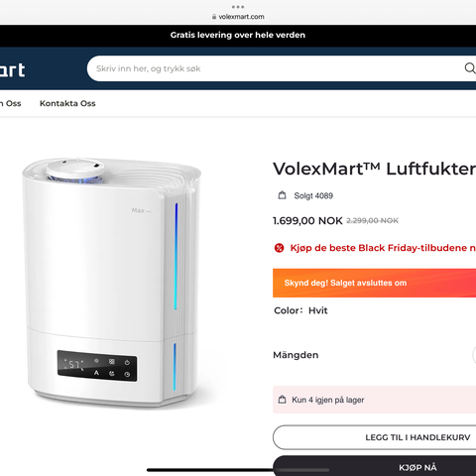Click the 'Gratis levering over hele verden' banner
The width and height of the screenshot is (476, 476).
pyautogui.click(x=238, y=35)
